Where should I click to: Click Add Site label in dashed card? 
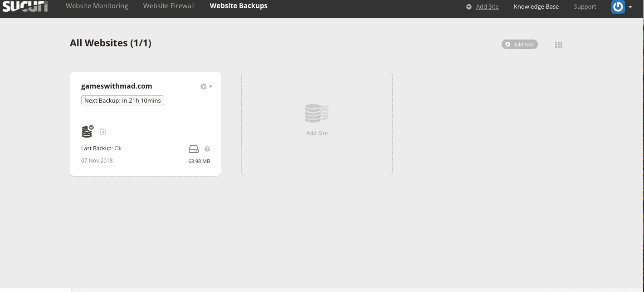tap(317, 134)
